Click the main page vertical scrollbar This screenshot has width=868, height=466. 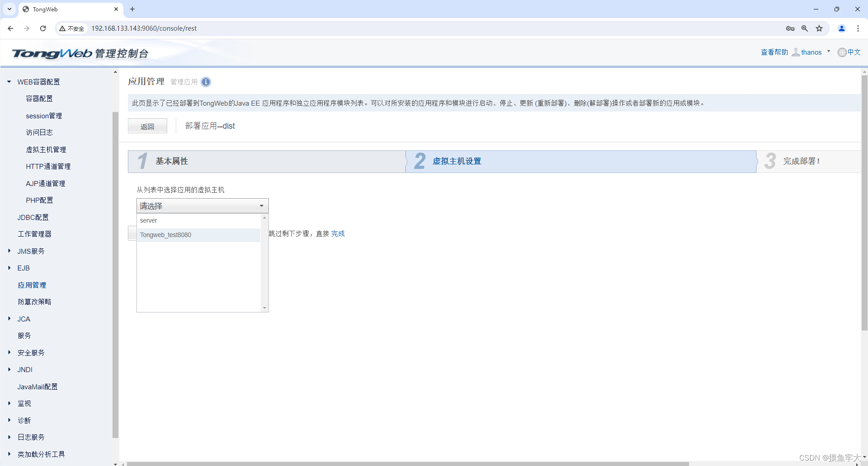(x=864, y=203)
